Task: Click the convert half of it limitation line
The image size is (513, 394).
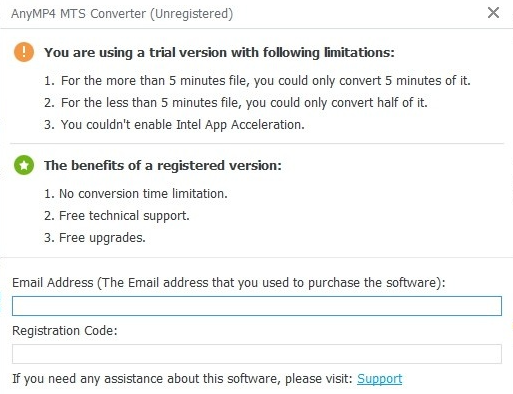Action: [x=236, y=103]
